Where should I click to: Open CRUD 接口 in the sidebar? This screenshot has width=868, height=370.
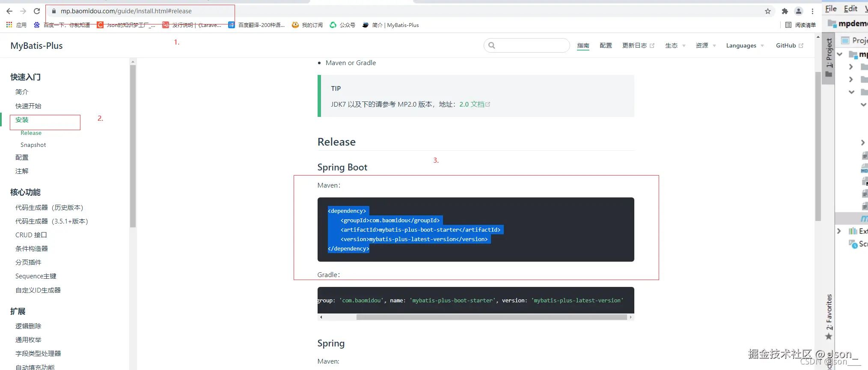[x=31, y=235]
